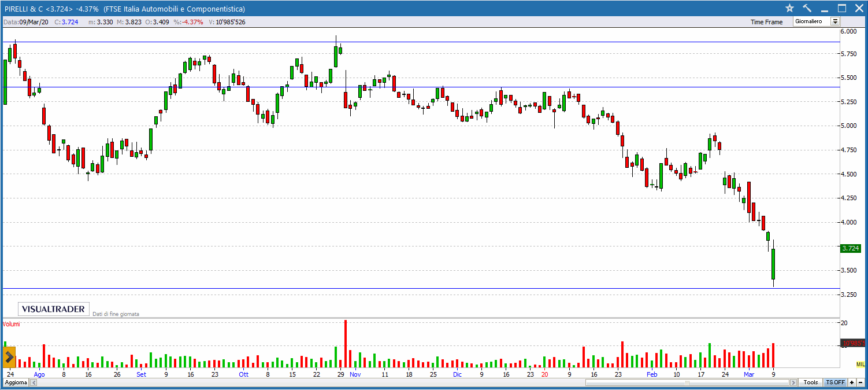
Task: Click the 6.000 price axis label
Action: click(x=849, y=31)
